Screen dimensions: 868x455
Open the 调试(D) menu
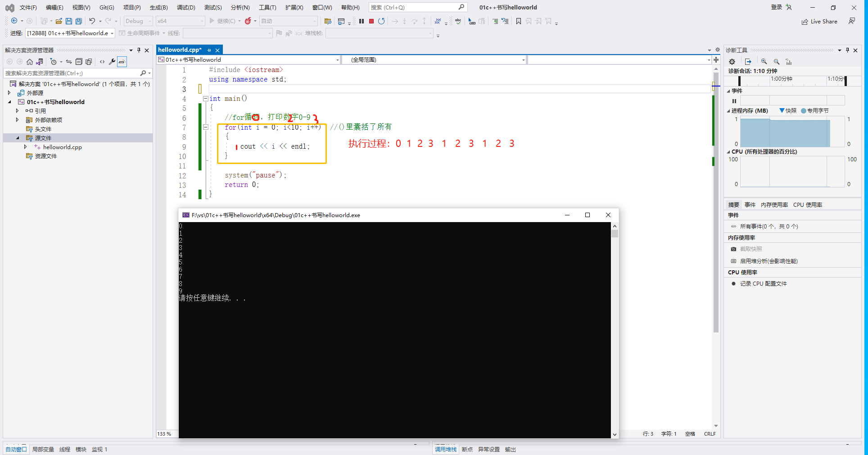pyautogui.click(x=186, y=8)
